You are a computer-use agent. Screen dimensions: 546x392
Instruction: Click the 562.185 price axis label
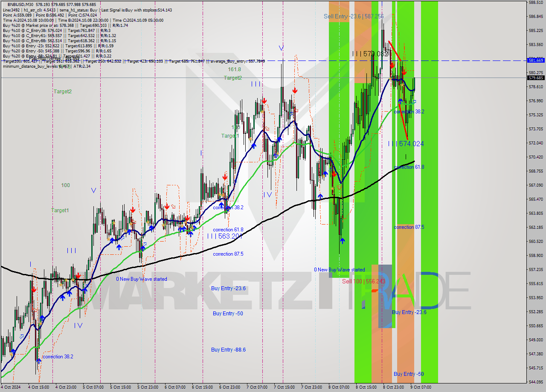[536, 227]
